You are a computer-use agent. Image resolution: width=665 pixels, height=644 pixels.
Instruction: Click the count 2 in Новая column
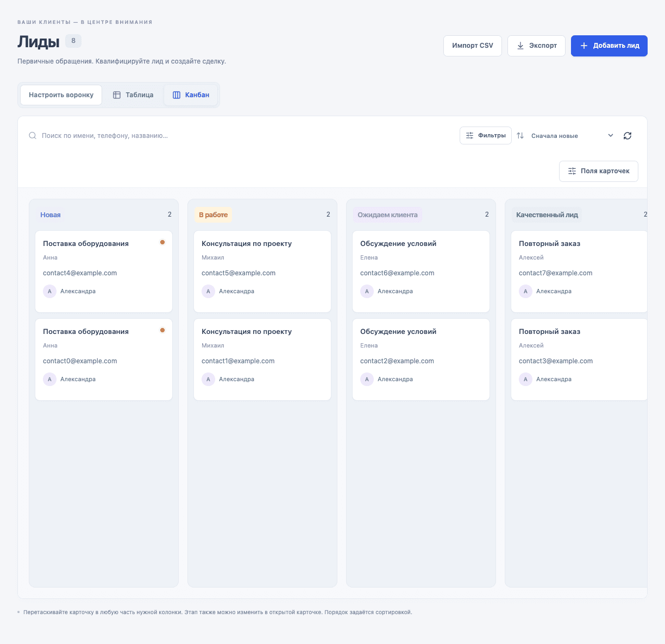[170, 214]
